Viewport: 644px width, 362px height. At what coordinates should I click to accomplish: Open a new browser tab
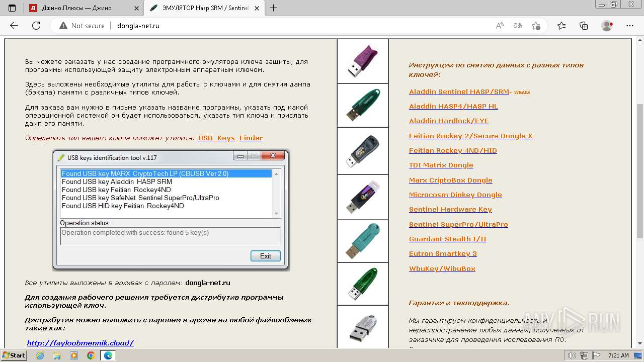[274, 8]
